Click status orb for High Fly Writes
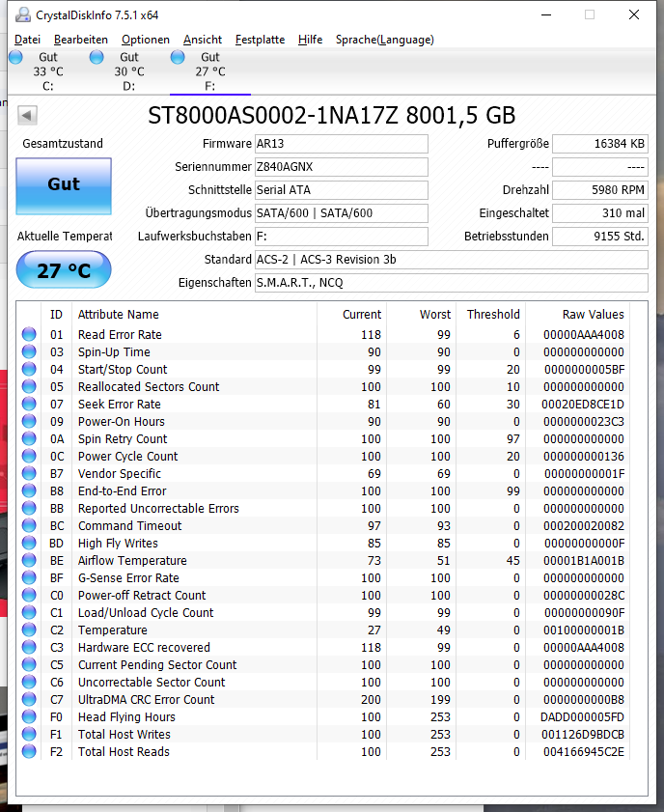 click(29, 544)
